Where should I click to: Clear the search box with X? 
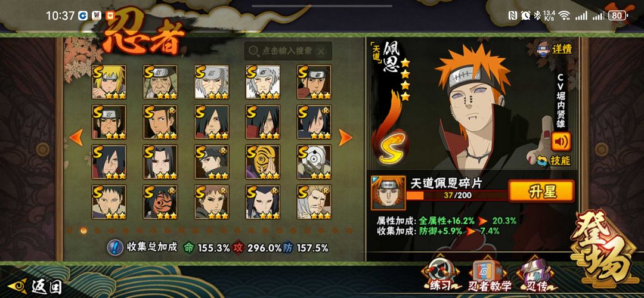pyautogui.click(x=321, y=51)
